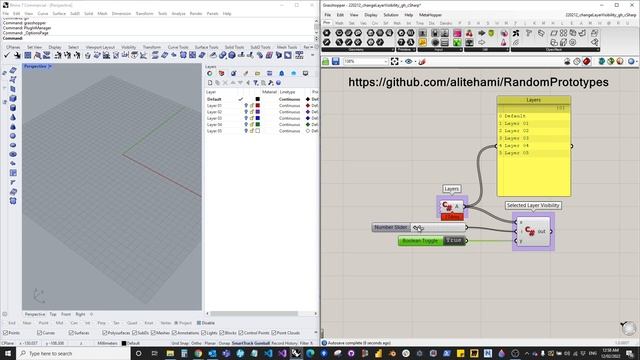Image resolution: width=640 pixels, height=360 pixels.
Task: Select the sphere tool in Rhino sidebar
Action: [13, 136]
